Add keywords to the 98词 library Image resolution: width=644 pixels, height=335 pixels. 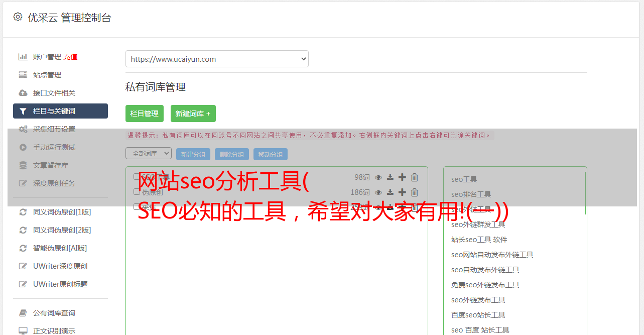[x=402, y=177]
